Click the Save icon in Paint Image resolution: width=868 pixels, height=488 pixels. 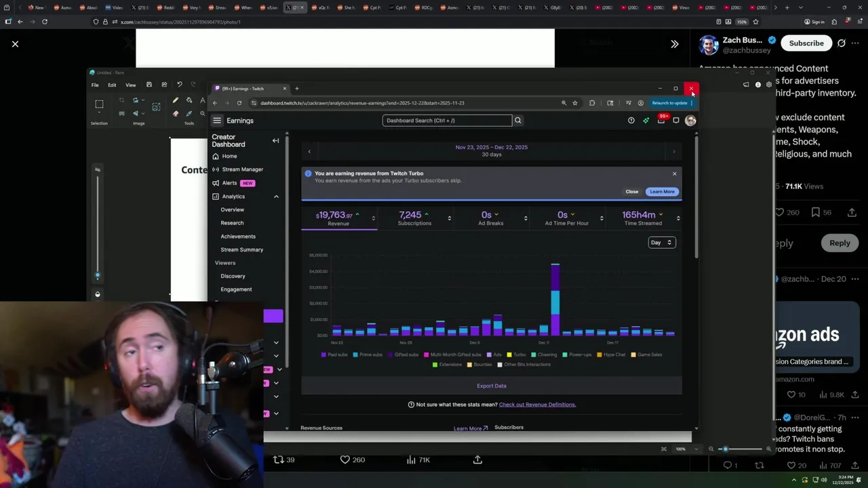pos(149,85)
